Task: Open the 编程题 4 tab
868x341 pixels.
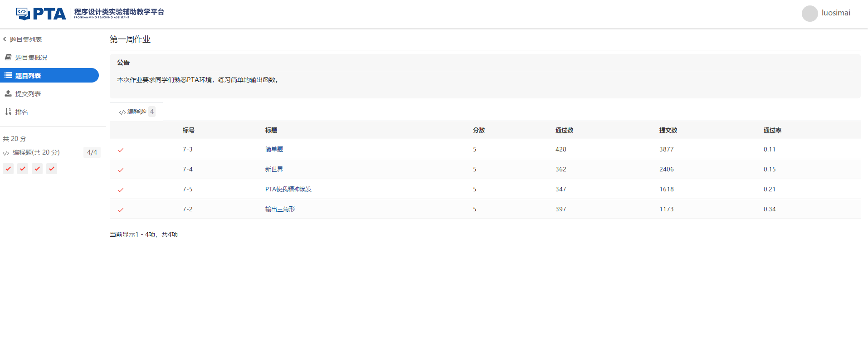Action: point(137,112)
